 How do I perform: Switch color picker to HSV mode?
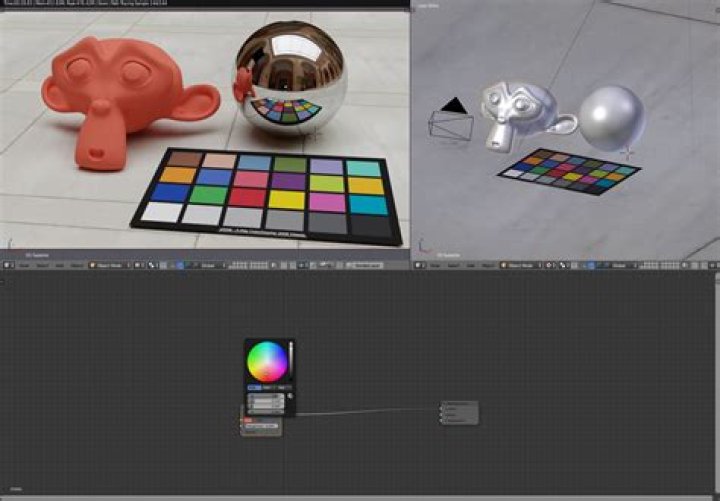point(269,386)
